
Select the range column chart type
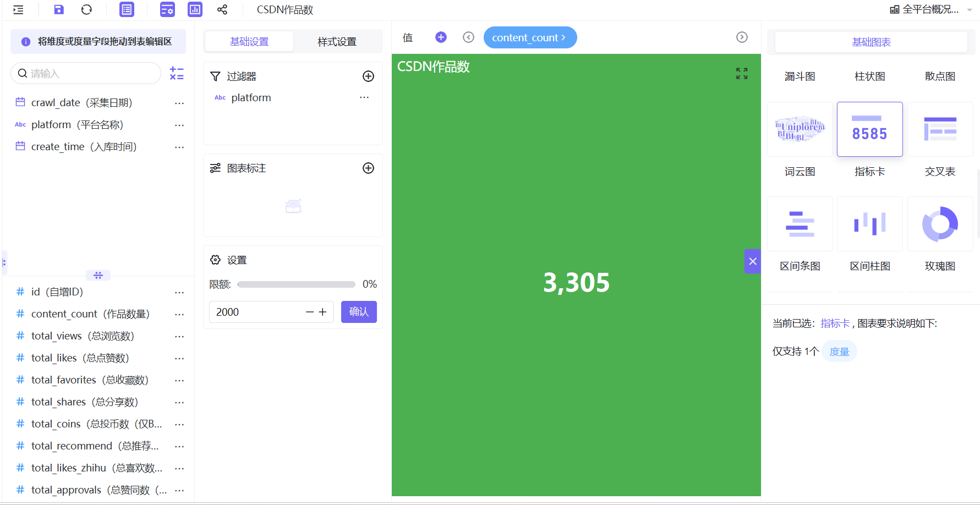pyautogui.click(x=870, y=224)
